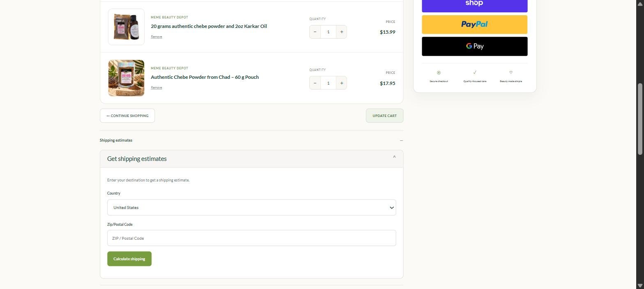
Task: Click the Secure checkout icon
Action: (439, 73)
